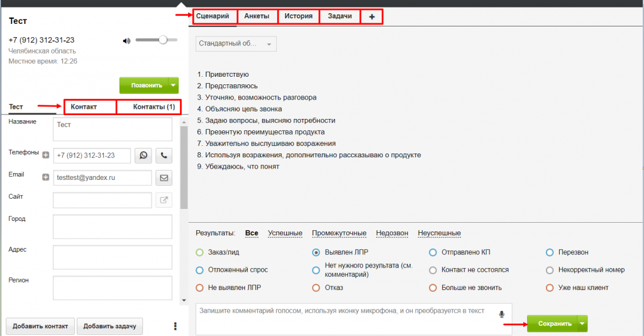Open the История tab
Viewport: 644px width, 336px height.
(x=298, y=16)
